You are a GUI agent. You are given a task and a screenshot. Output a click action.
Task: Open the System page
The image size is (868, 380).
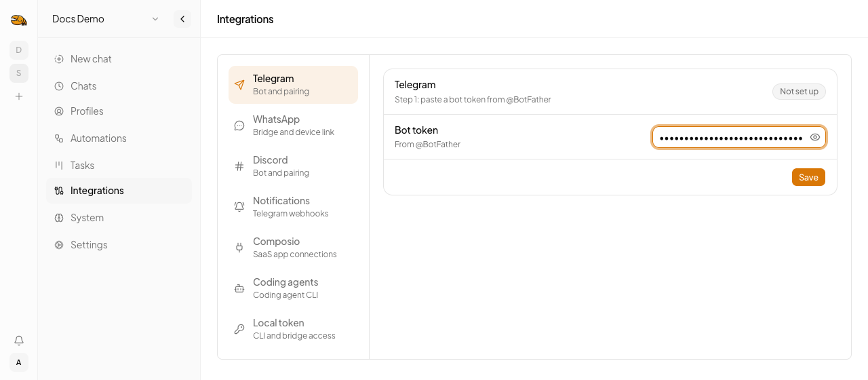point(119,218)
